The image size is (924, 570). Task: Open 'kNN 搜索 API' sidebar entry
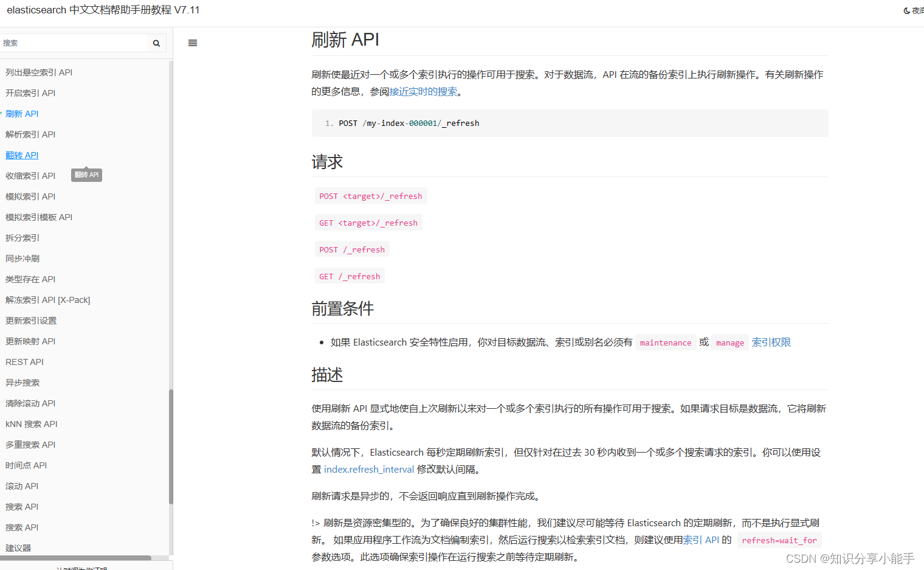pyautogui.click(x=32, y=424)
